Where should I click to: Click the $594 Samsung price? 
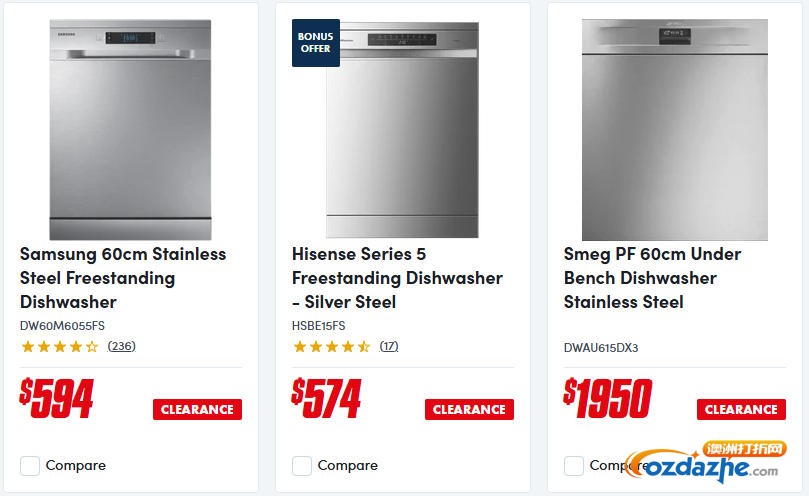[x=57, y=398]
